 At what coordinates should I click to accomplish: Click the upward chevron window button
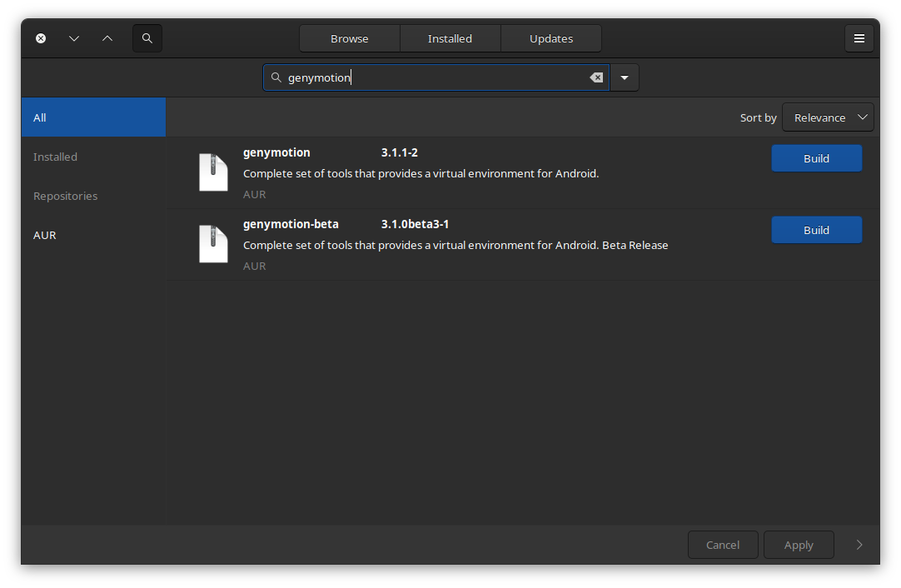[107, 38]
